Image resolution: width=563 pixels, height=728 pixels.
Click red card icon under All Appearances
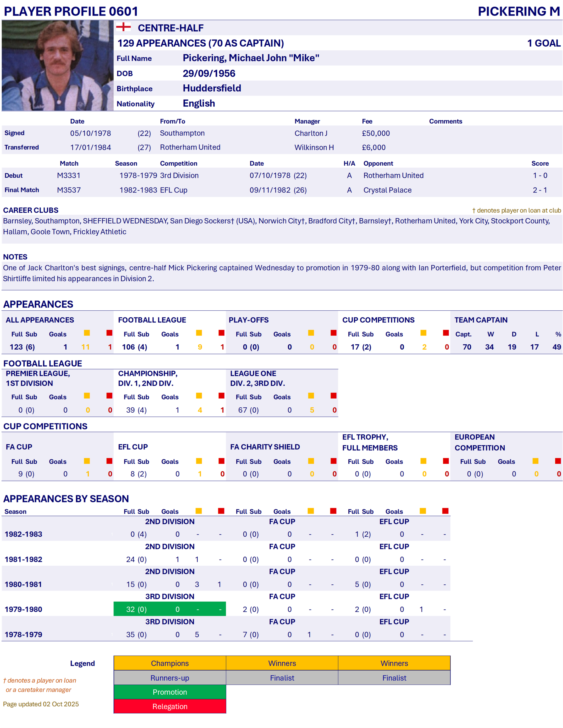point(109,333)
